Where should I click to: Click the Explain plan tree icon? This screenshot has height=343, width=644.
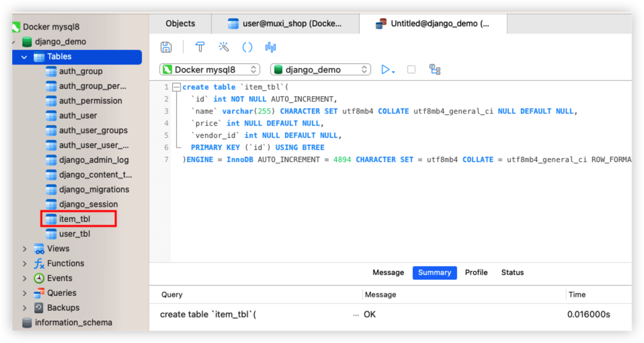tap(435, 69)
